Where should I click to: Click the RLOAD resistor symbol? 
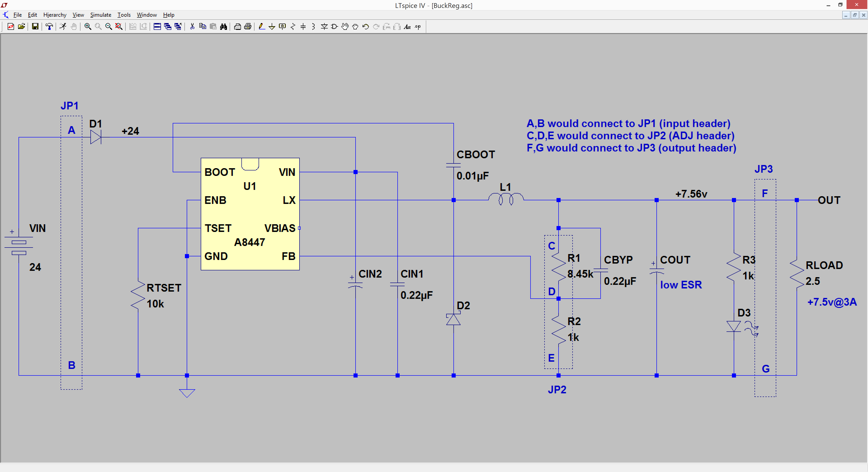pyautogui.click(x=797, y=273)
